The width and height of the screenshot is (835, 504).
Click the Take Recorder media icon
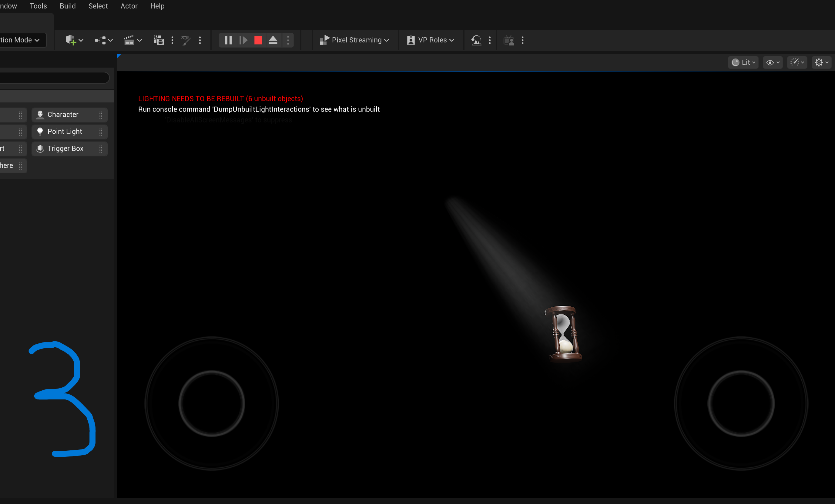[x=158, y=40]
